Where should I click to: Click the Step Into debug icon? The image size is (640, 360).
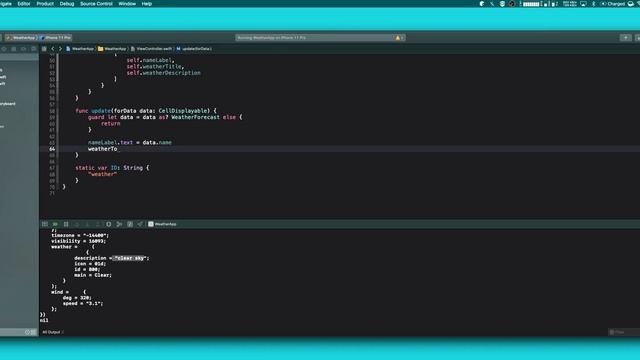click(87, 224)
